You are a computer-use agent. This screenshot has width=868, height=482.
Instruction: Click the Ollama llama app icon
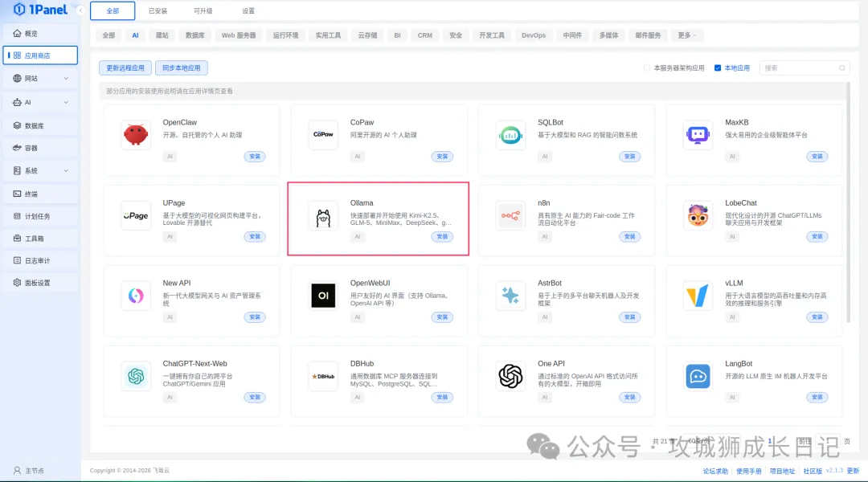click(323, 215)
